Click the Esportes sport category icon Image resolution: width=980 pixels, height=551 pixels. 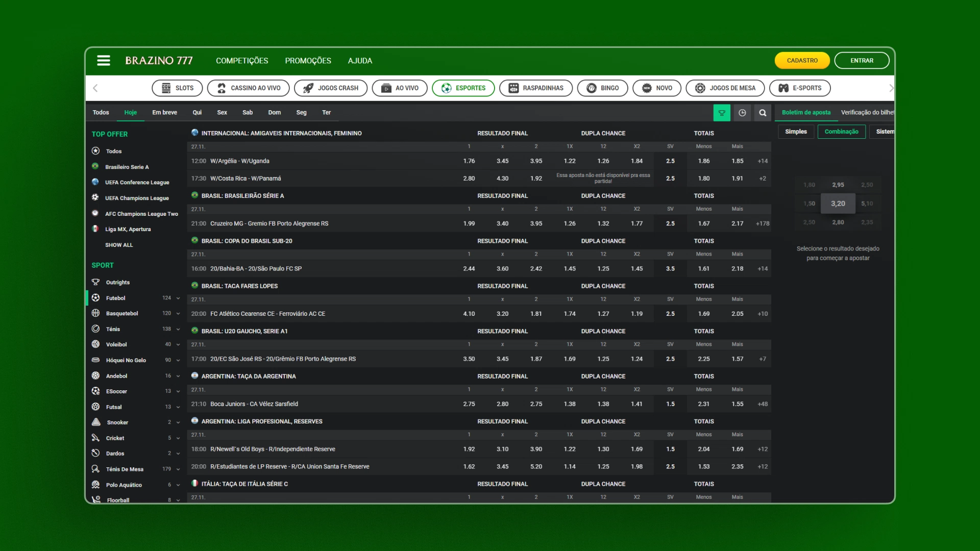point(446,88)
